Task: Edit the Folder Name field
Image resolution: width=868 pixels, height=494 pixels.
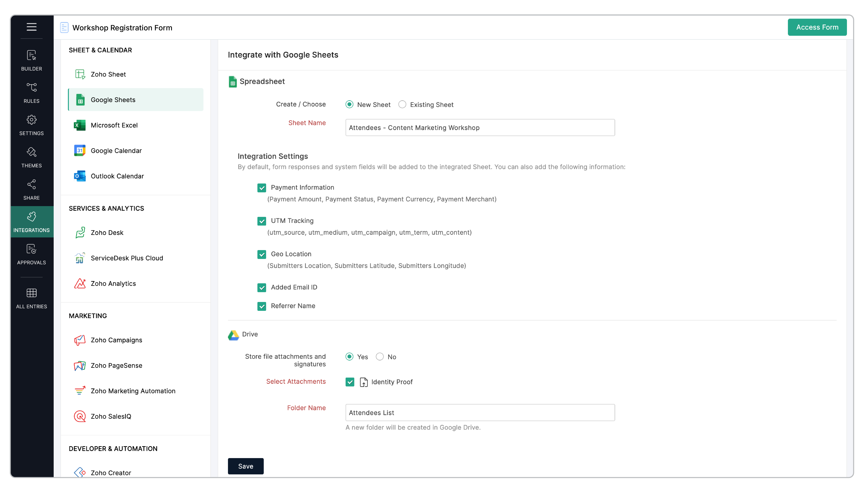Action: tap(480, 413)
